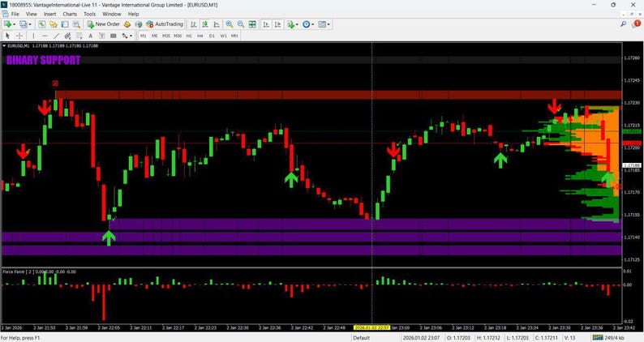Click the Force index indicator label
Viewport: 644px width, 342px height.
pyautogui.click(x=40, y=271)
